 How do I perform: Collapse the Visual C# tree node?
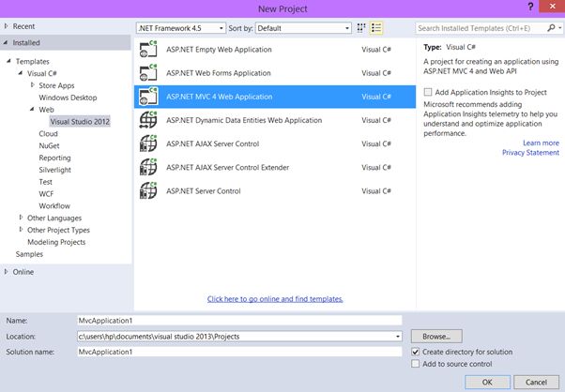(x=21, y=73)
